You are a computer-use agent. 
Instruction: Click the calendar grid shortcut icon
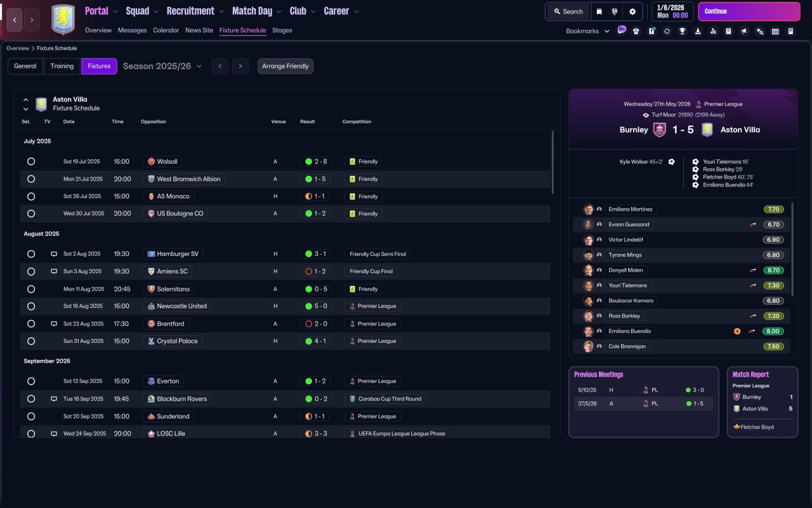(x=775, y=31)
